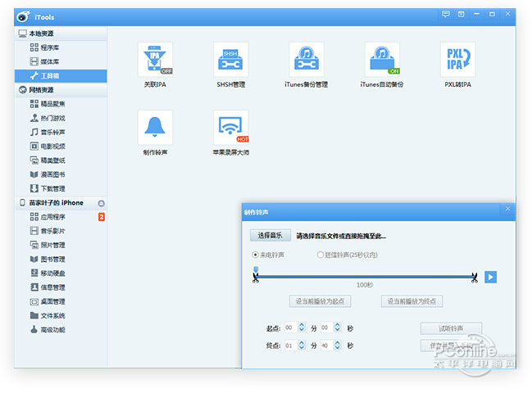
Task: Open the SHSH管理 tool icon
Action: [230, 60]
